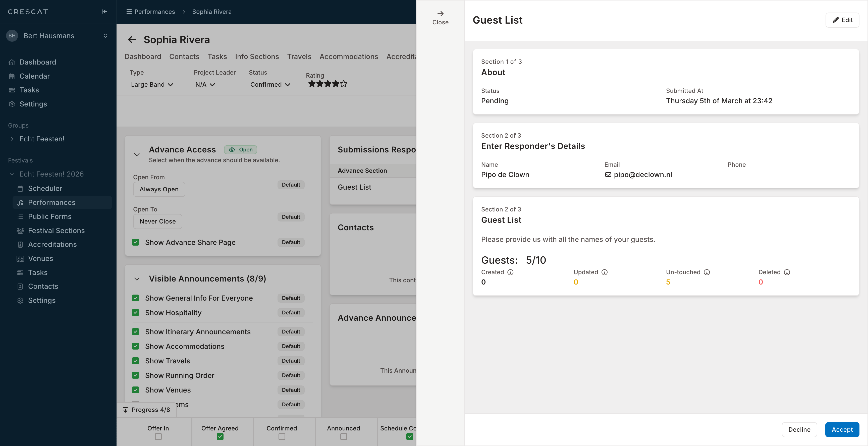Open the Accommodations tab
Viewport: 868px width, 446px height.
point(348,57)
